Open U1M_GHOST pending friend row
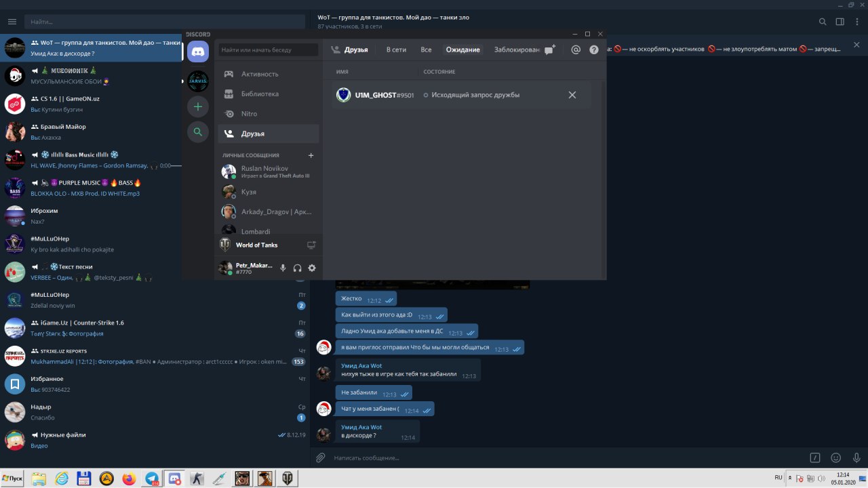Viewport: 868px width, 488px height. 461,95
